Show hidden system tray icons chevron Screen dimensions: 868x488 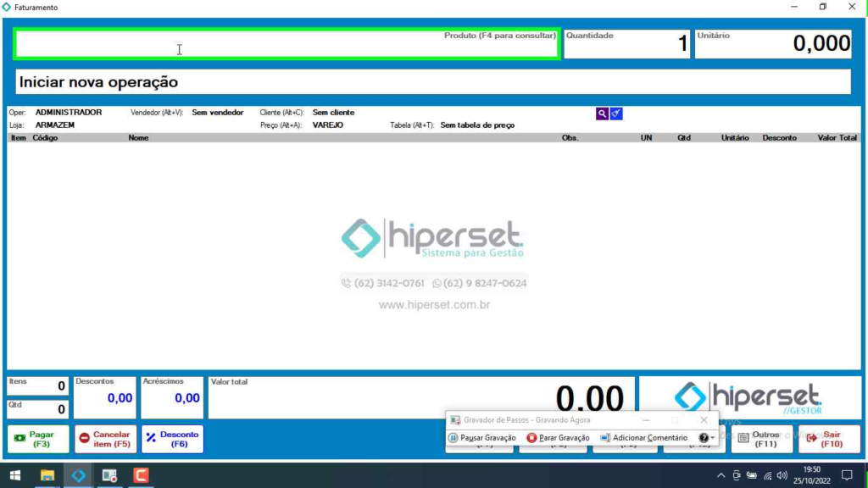pyautogui.click(x=721, y=475)
